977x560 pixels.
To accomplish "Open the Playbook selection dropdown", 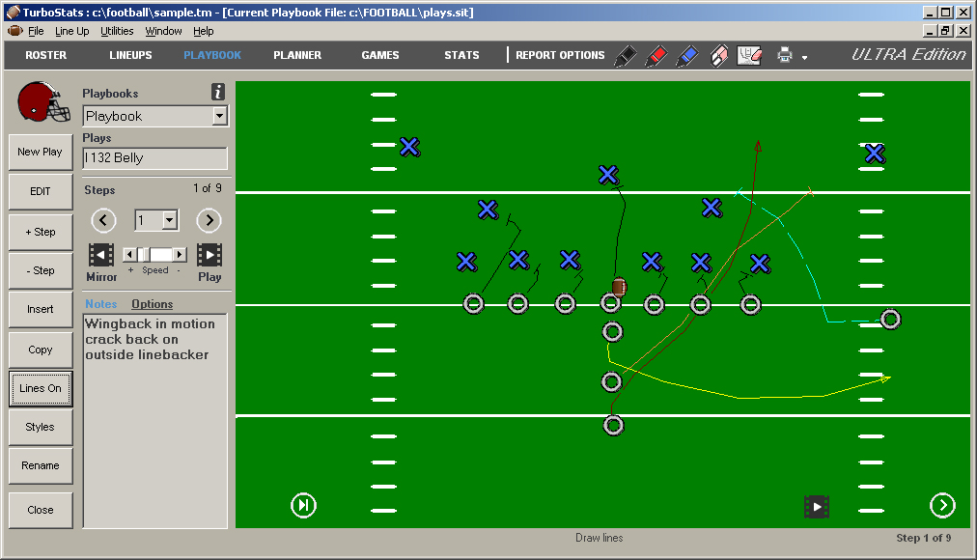I will coord(219,116).
